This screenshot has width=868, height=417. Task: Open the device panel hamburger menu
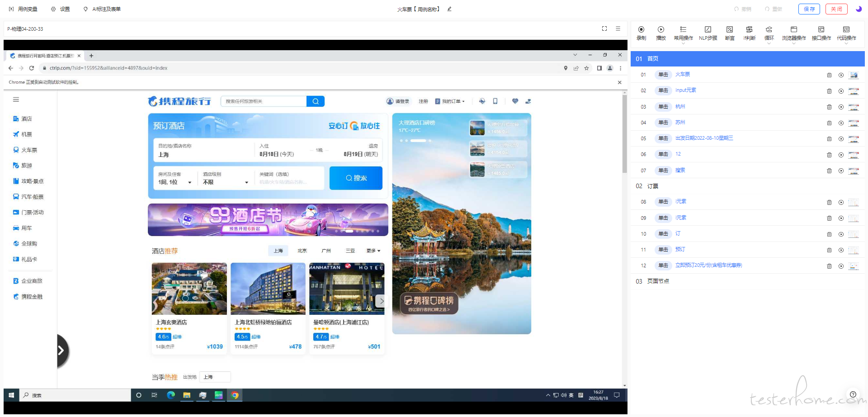coord(618,28)
